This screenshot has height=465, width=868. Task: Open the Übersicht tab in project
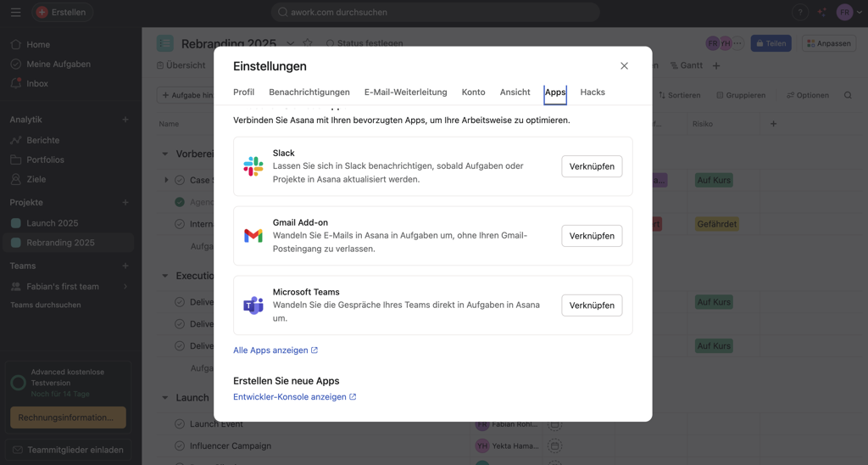181,65
